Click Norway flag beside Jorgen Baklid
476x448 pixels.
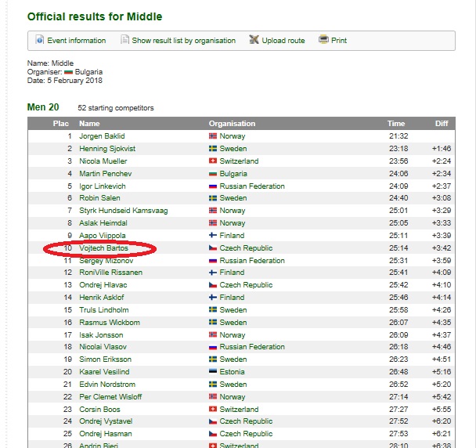click(213, 136)
